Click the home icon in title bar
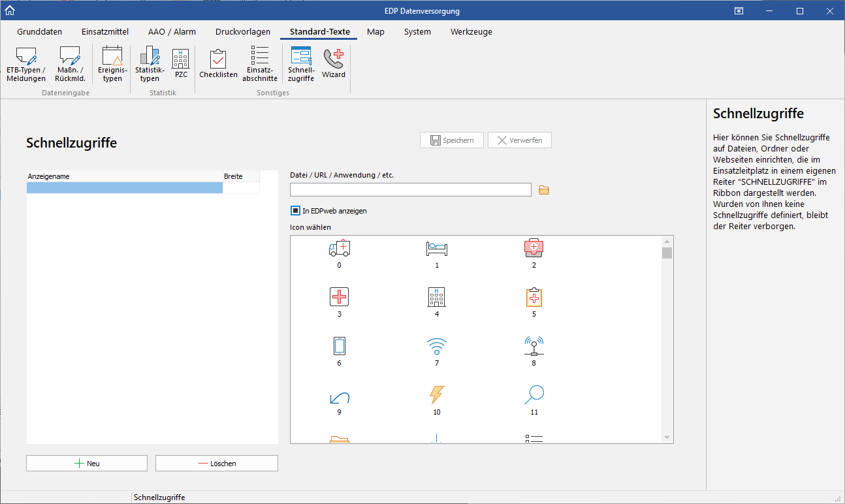 (9, 10)
